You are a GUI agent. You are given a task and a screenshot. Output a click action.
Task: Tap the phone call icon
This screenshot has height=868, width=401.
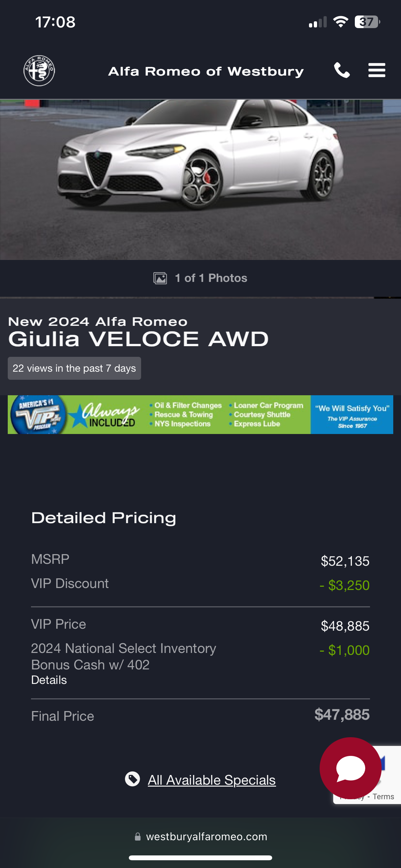point(342,70)
